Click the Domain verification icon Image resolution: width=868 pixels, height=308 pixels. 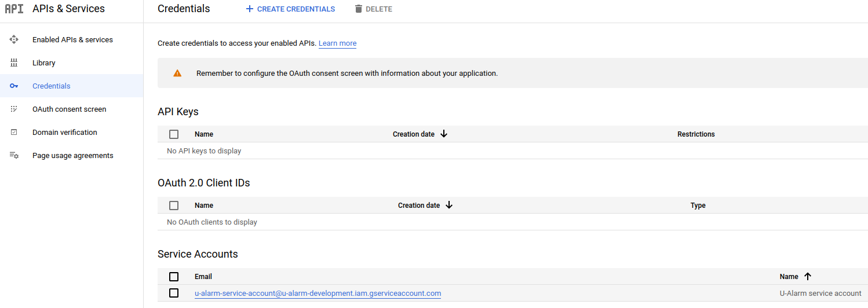[x=14, y=132]
